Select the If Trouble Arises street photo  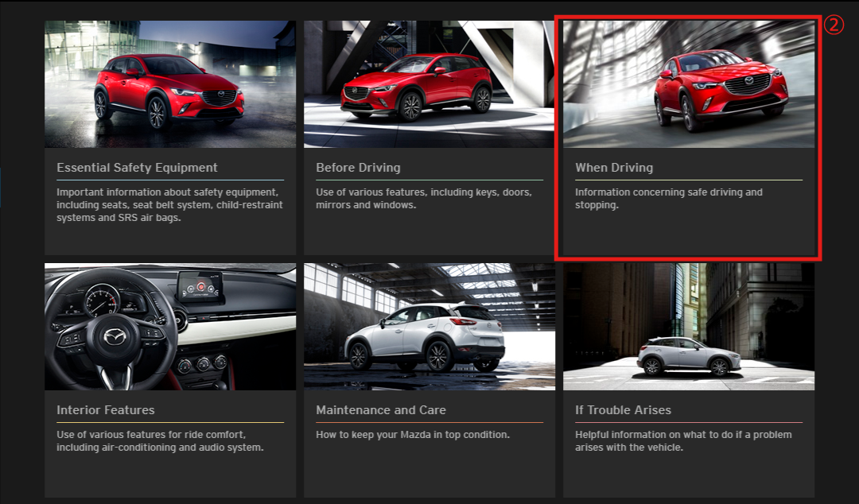[x=688, y=327]
